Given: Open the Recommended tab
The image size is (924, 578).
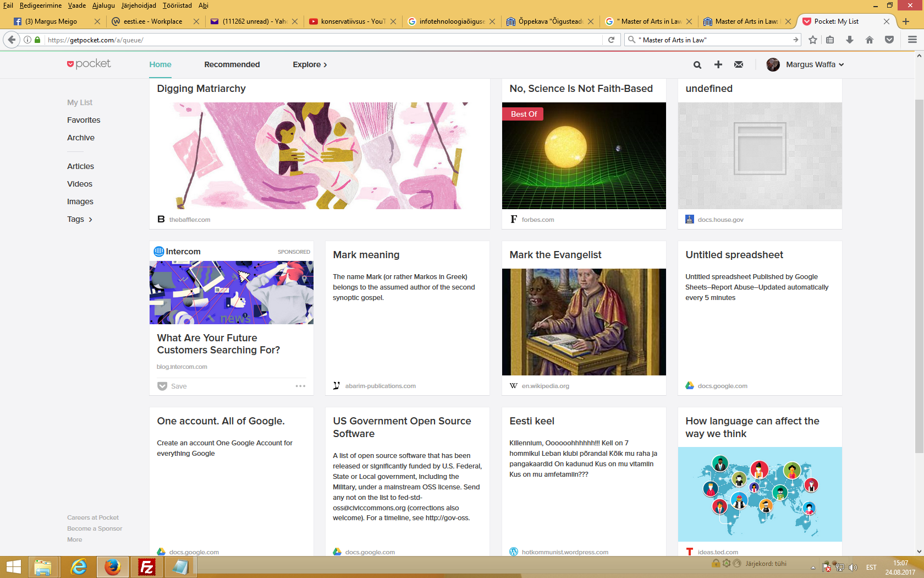Looking at the screenshot, I should [x=232, y=64].
